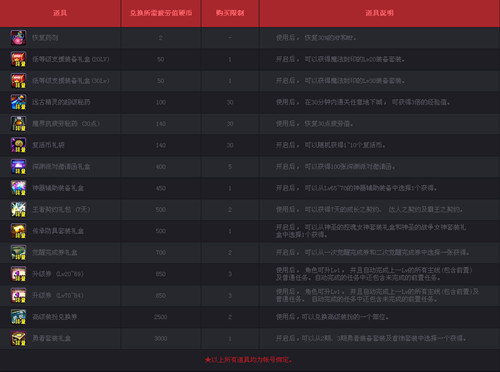Click the 道具 column header

tap(60, 13)
